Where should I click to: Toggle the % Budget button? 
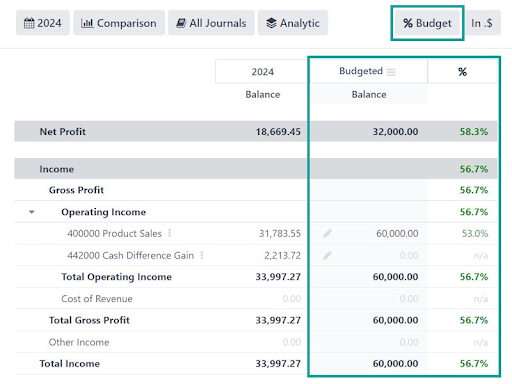427,23
